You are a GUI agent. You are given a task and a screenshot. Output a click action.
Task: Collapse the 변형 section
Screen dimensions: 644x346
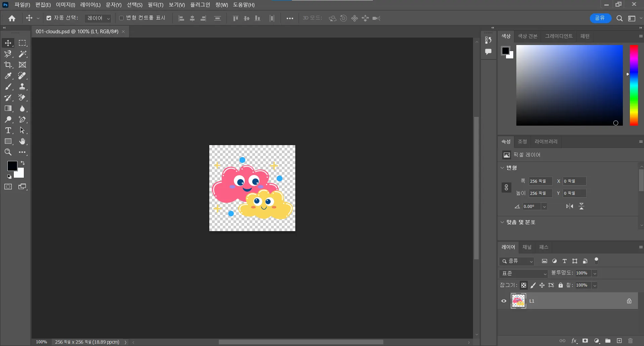[503, 168]
